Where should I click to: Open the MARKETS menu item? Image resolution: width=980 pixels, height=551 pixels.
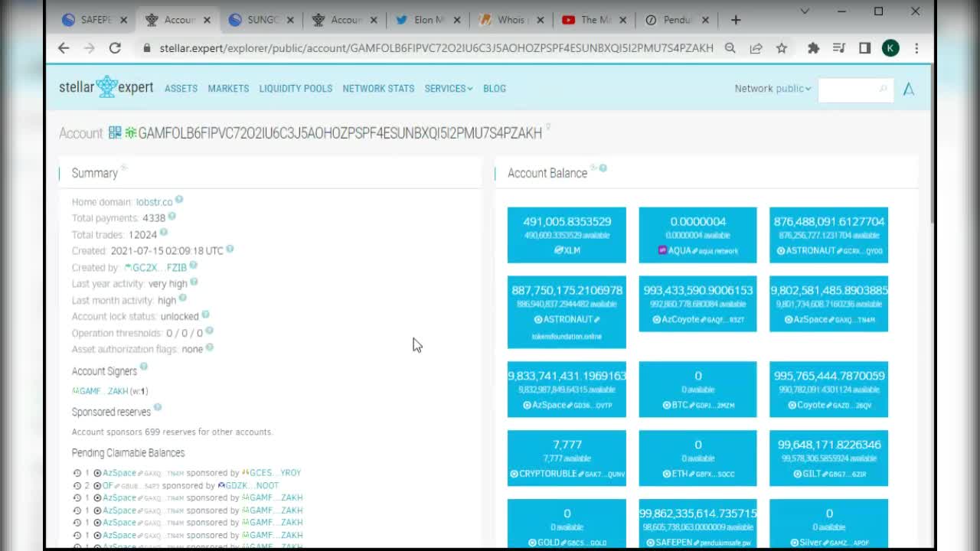point(228,89)
